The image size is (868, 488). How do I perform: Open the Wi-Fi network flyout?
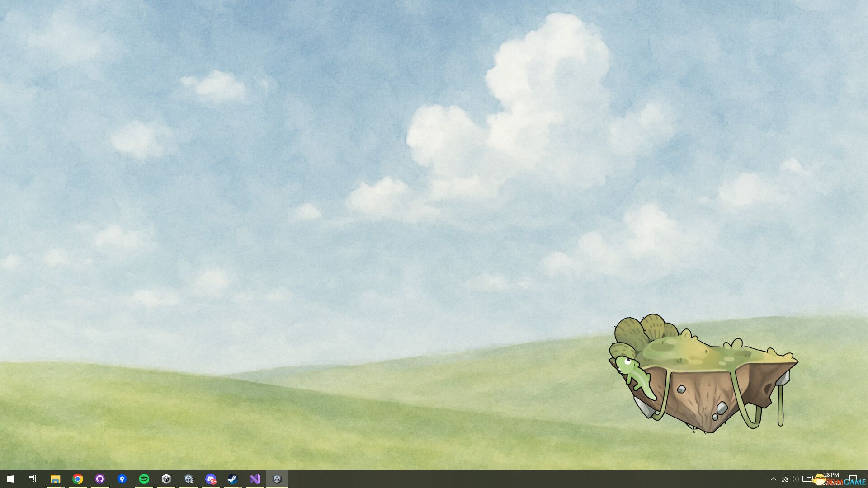point(785,479)
